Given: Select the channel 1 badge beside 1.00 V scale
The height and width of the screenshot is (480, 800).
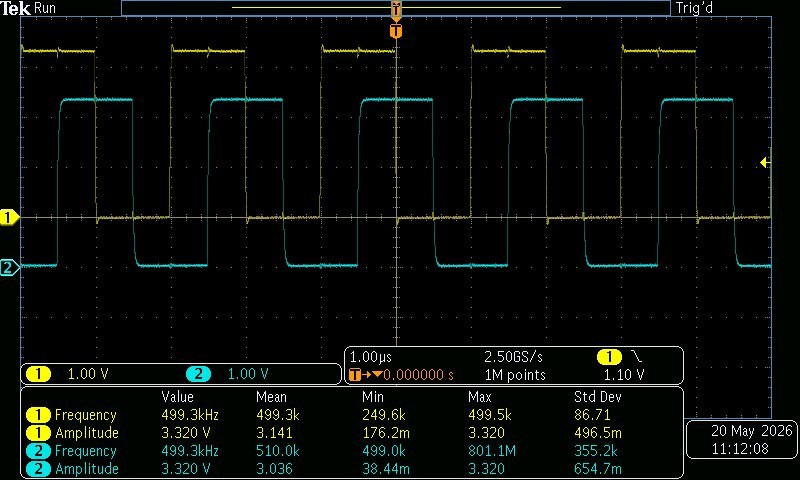Looking at the screenshot, I should coord(38,374).
